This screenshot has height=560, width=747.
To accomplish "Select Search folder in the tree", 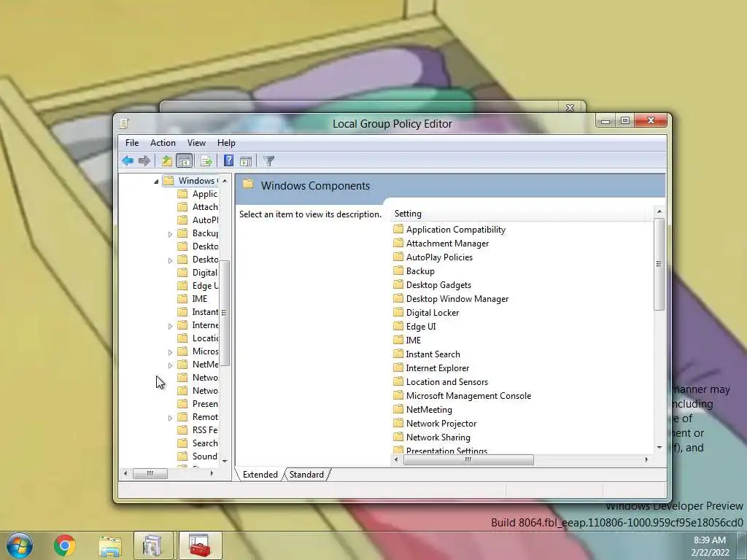I will pos(198,443).
